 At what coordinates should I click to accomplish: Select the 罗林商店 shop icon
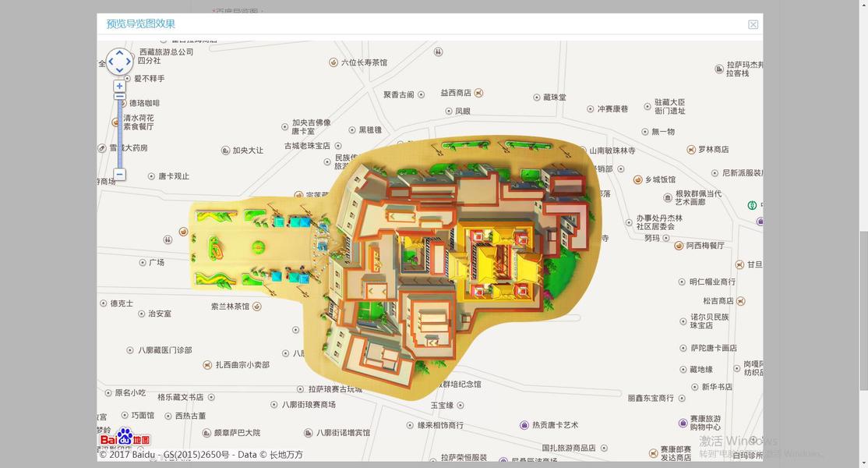(691, 150)
